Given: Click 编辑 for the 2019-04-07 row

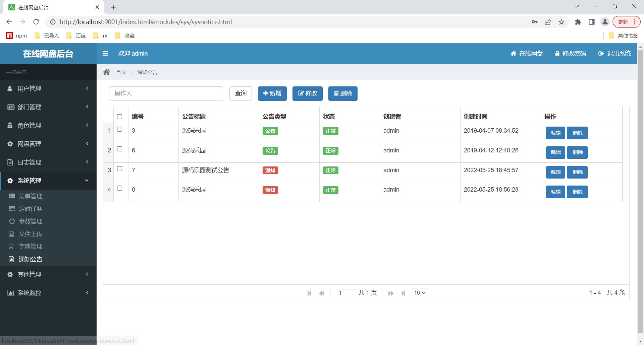Looking at the screenshot, I should tap(555, 133).
